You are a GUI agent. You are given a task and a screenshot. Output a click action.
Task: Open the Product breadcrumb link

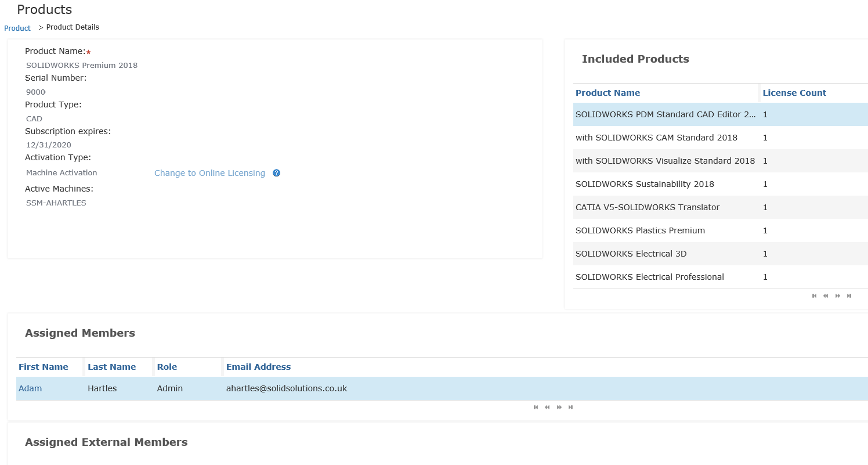tap(17, 28)
